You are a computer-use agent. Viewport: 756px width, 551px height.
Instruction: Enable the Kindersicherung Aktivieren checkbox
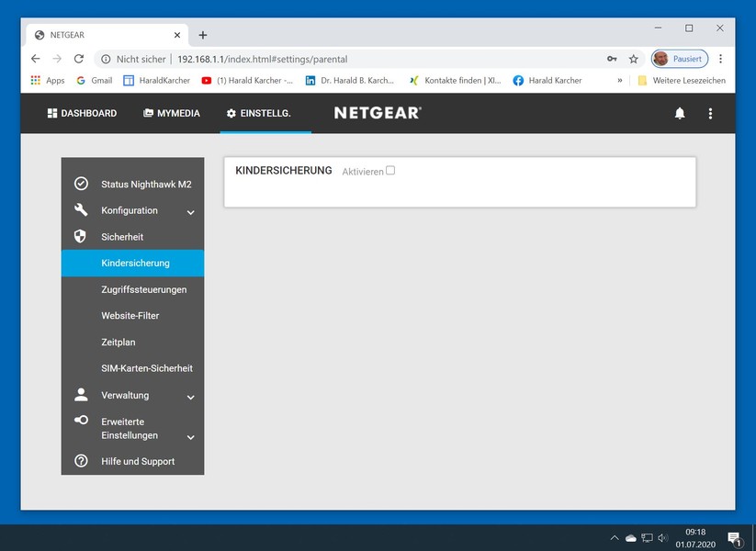click(390, 171)
